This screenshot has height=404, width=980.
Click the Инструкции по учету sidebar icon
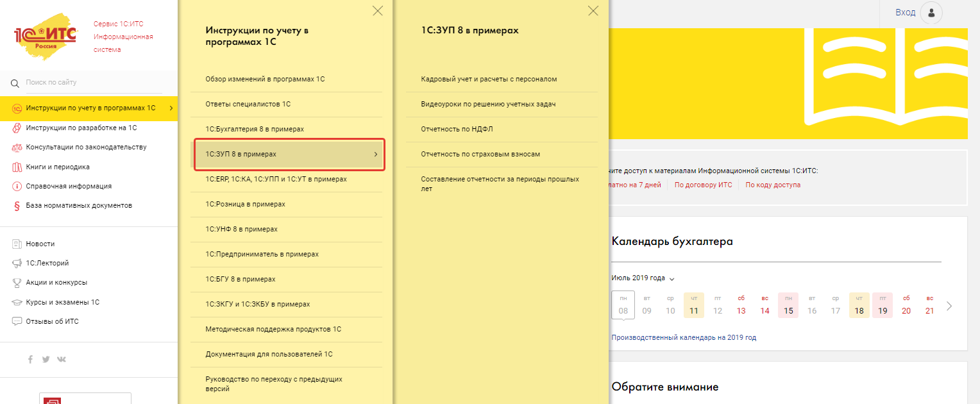17,108
